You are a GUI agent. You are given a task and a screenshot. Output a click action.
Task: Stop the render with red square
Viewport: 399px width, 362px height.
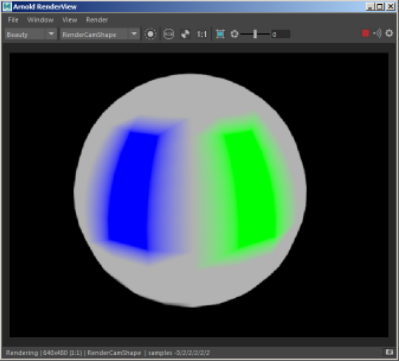[366, 33]
